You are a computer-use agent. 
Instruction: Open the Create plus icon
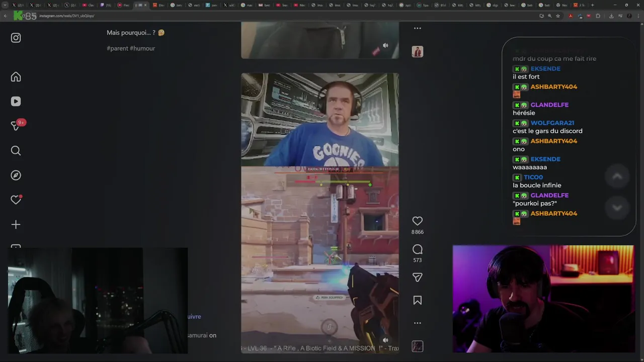pos(16,225)
